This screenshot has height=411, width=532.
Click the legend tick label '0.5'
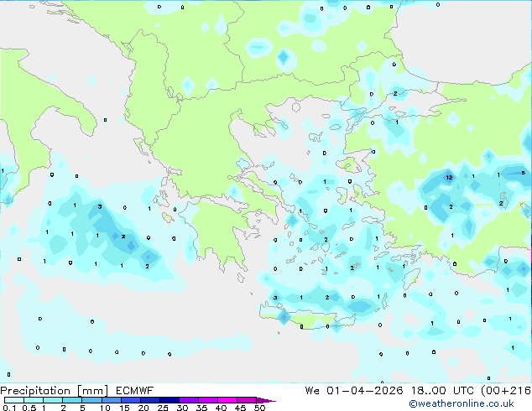tap(29, 408)
